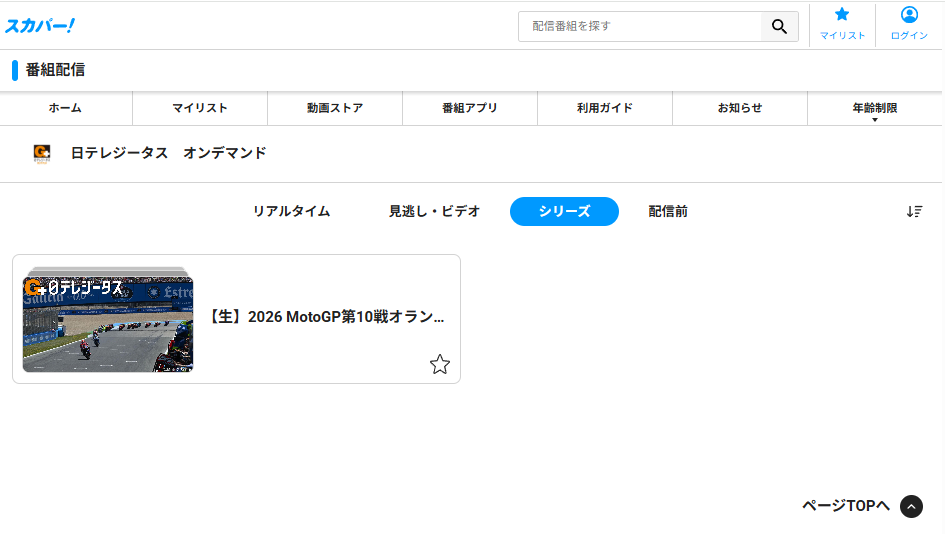Open 【生】2026 MotoGP第10戦 series title
Viewport: 945px width, 534px height.
325,317
